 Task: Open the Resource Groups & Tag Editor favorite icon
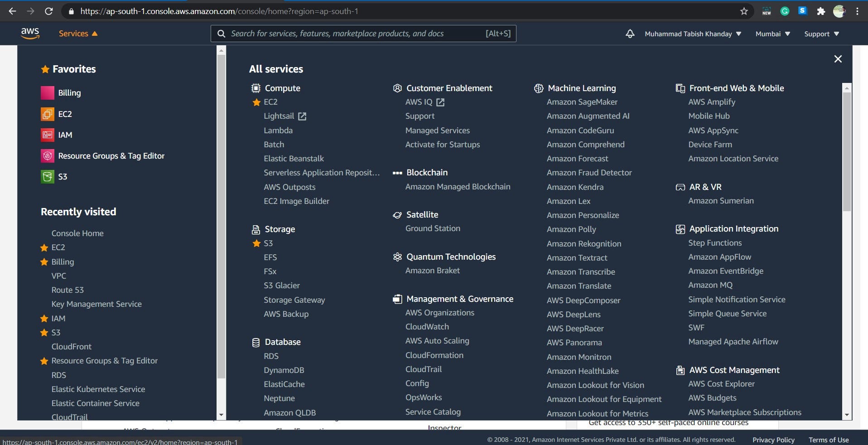coord(48,156)
